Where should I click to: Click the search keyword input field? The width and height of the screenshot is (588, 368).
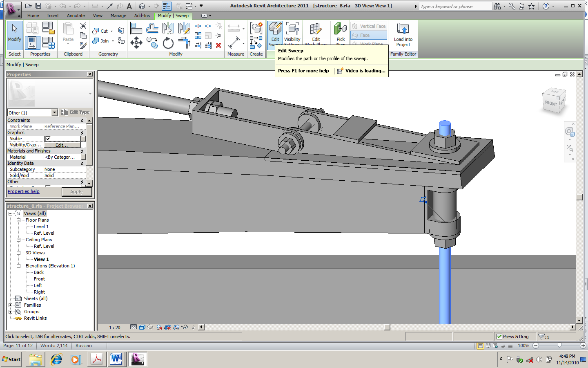(x=455, y=7)
